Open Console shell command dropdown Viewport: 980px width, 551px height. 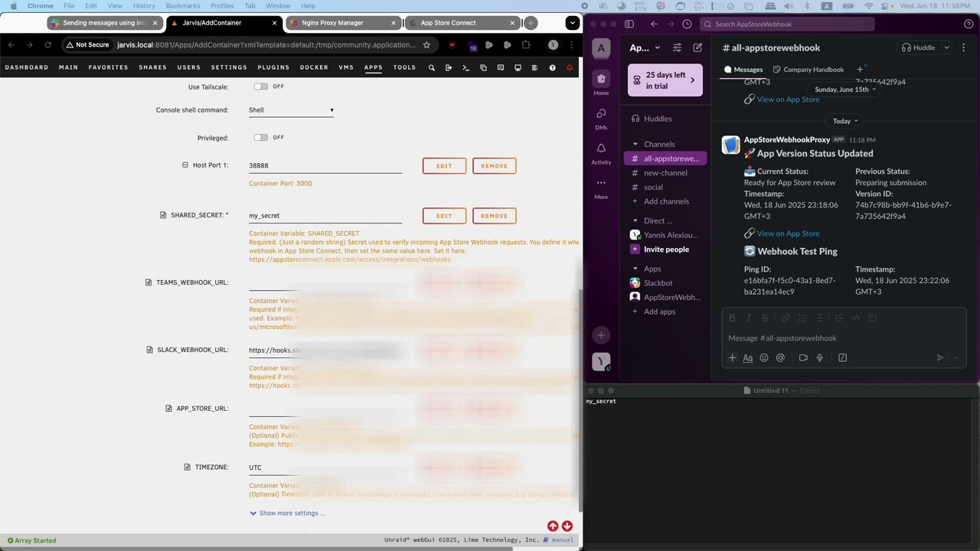[x=292, y=110]
